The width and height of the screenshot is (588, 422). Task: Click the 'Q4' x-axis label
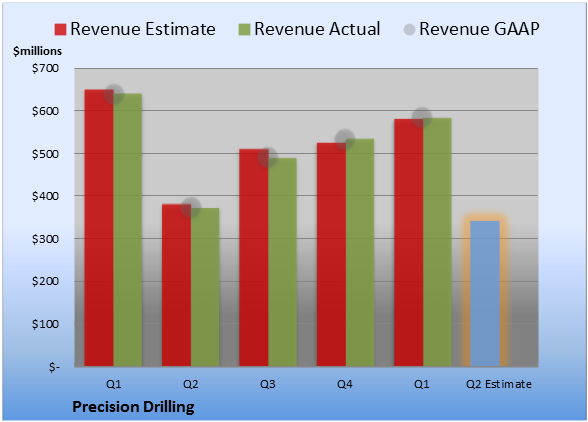(345, 384)
